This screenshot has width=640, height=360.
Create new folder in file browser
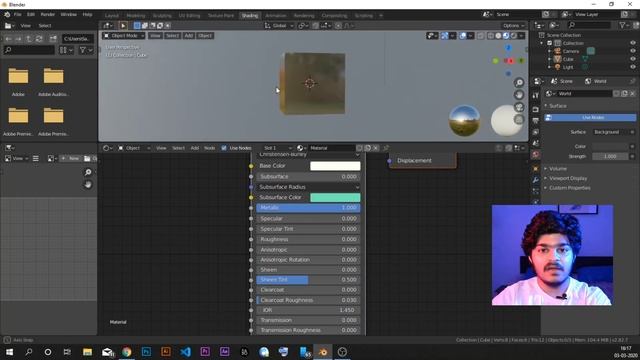pos(53,39)
